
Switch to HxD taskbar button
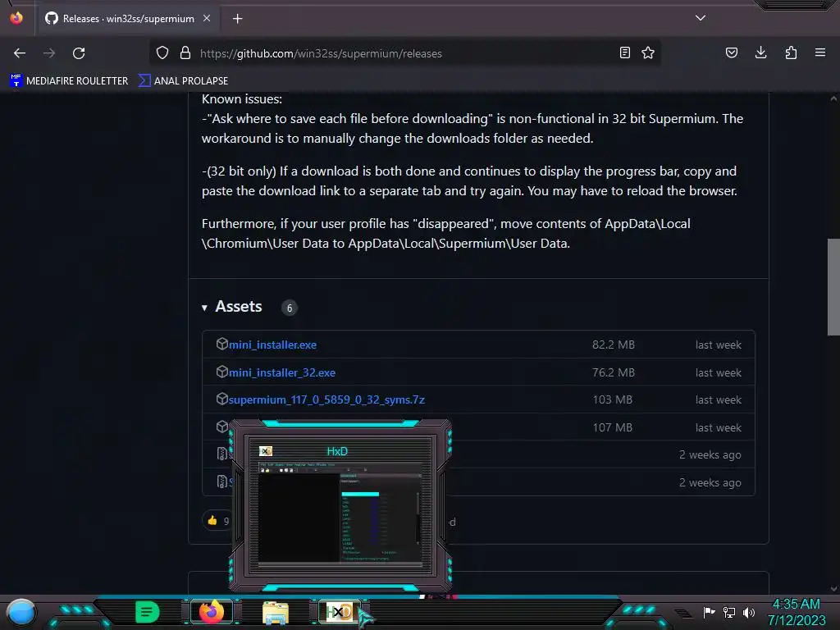[340, 612]
